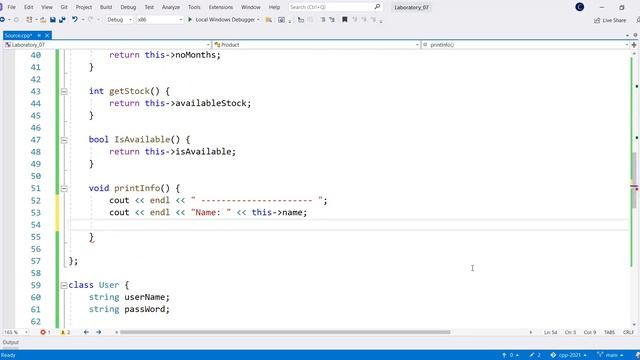Close the Source.cpp tab
Viewport: 640px width, 360px height.
pyautogui.click(x=47, y=36)
